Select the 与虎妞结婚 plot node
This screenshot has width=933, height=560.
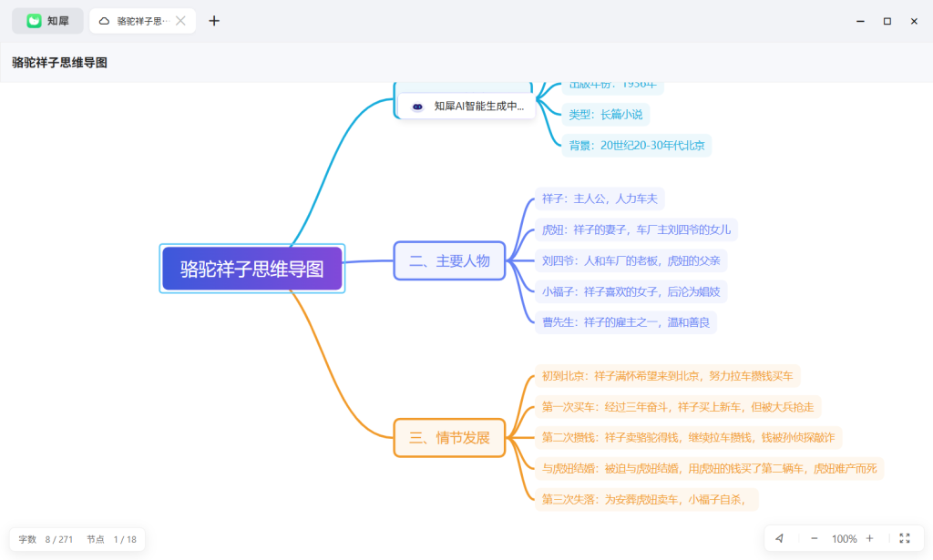click(709, 468)
